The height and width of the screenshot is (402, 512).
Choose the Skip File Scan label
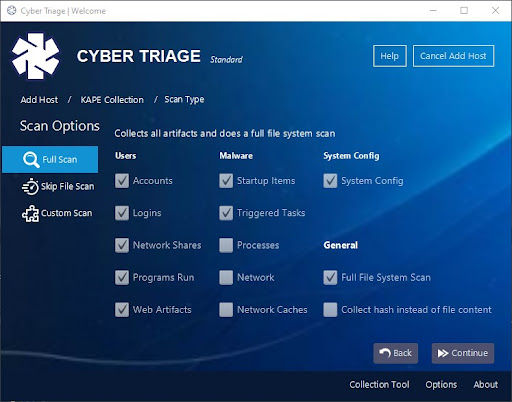(x=67, y=186)
